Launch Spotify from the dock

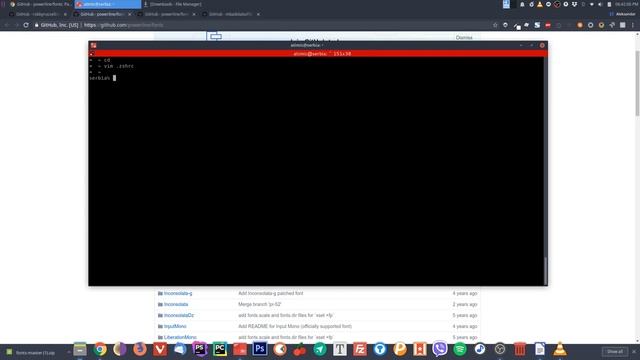point(460,349)
